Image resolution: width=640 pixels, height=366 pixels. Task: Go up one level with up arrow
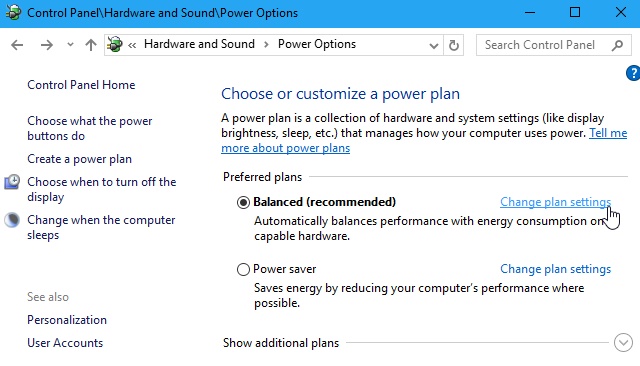tap(91, 45)
